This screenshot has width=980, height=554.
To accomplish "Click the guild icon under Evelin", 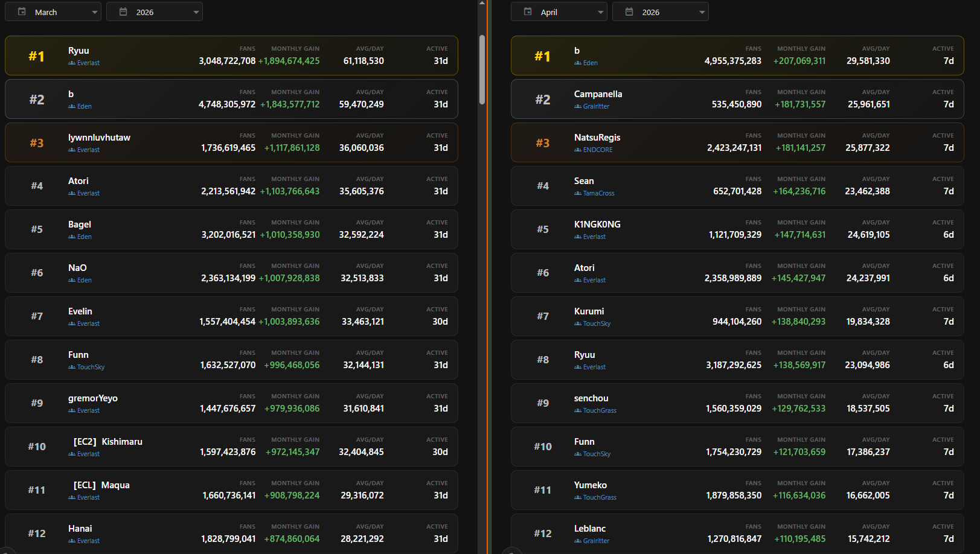I will click(x=72, y=324).
